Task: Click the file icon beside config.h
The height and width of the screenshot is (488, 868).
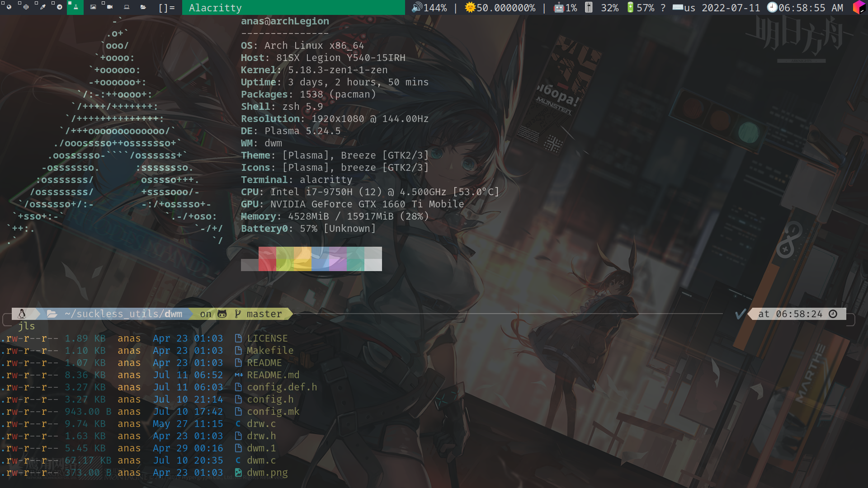Action: pos(238,399)
